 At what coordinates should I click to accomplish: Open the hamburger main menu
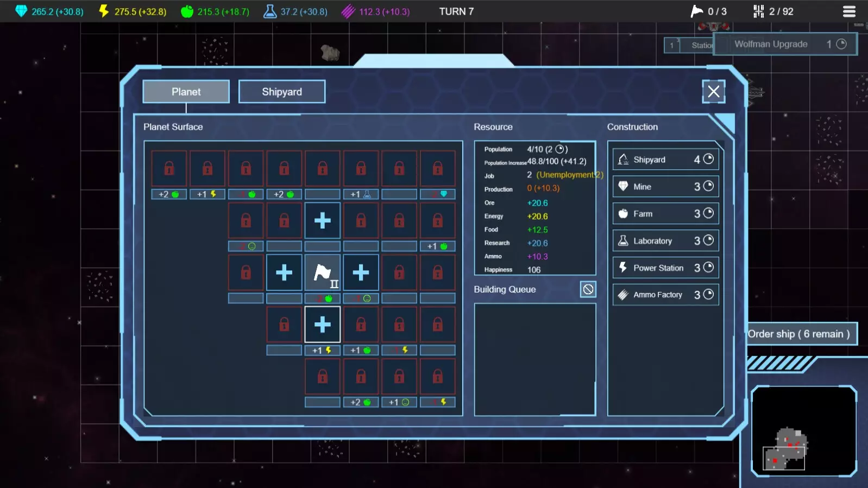click(x=849, y=11)
